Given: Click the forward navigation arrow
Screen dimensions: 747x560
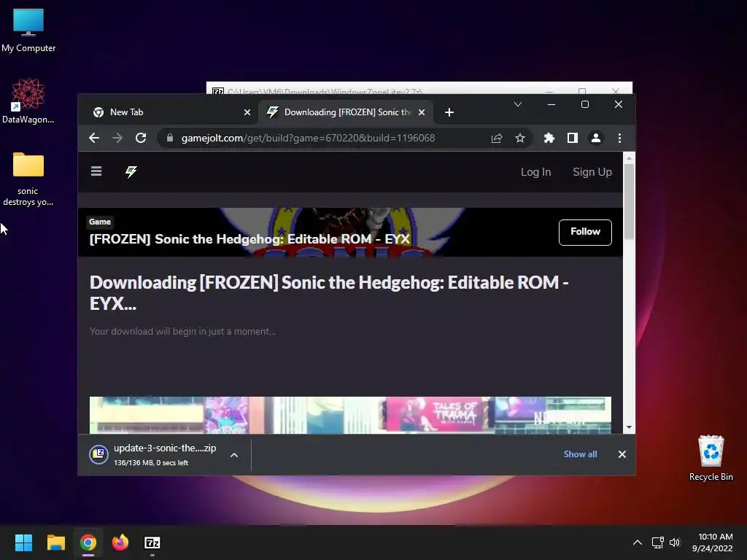Looking at the screenshot, I should pos(117,138).
